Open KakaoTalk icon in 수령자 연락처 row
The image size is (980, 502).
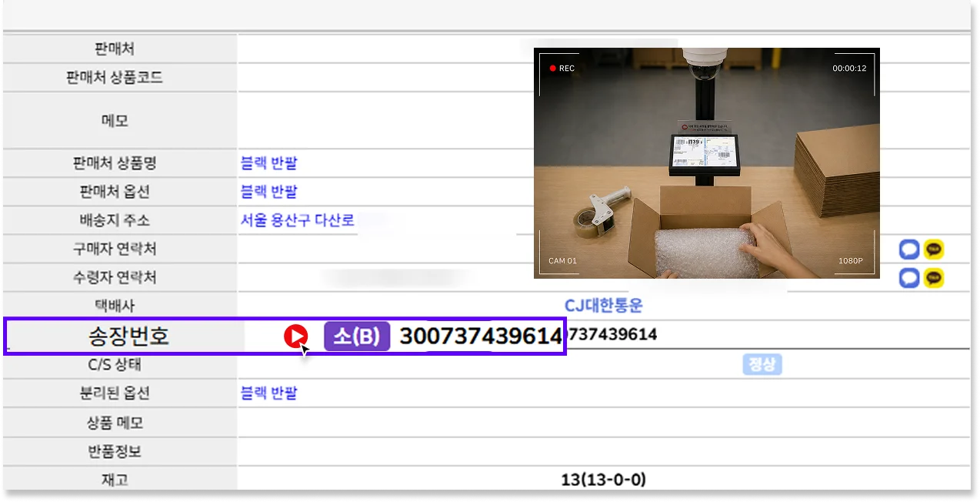[934, 278]
